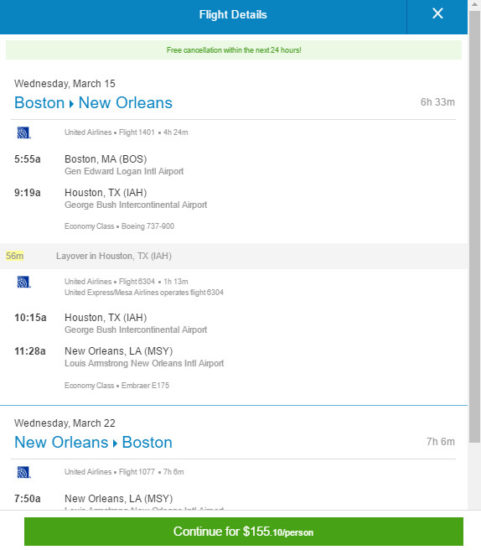
Task: Close the Flight Details dialog
Action: (x=437, y=14)
